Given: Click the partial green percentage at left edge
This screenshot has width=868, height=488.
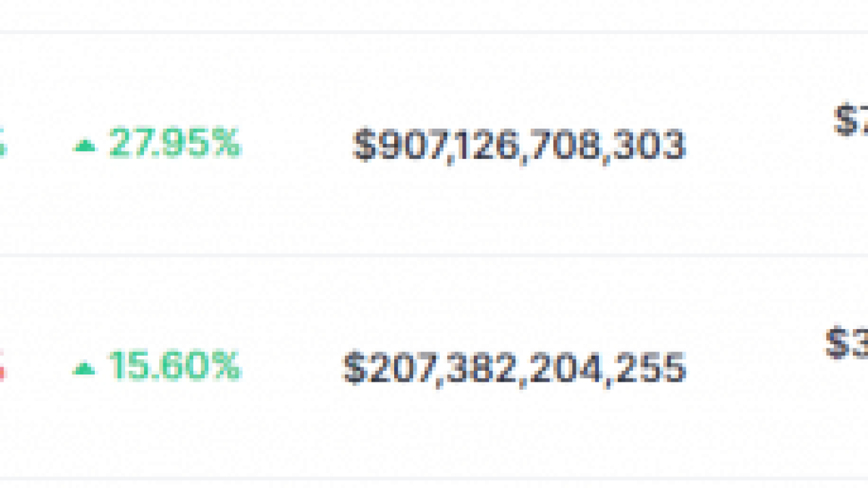Looking at the screenshot, I should (3, 145).
